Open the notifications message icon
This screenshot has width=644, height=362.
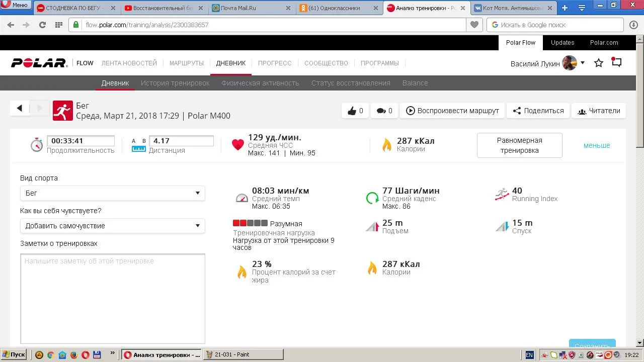coord(617,62)
